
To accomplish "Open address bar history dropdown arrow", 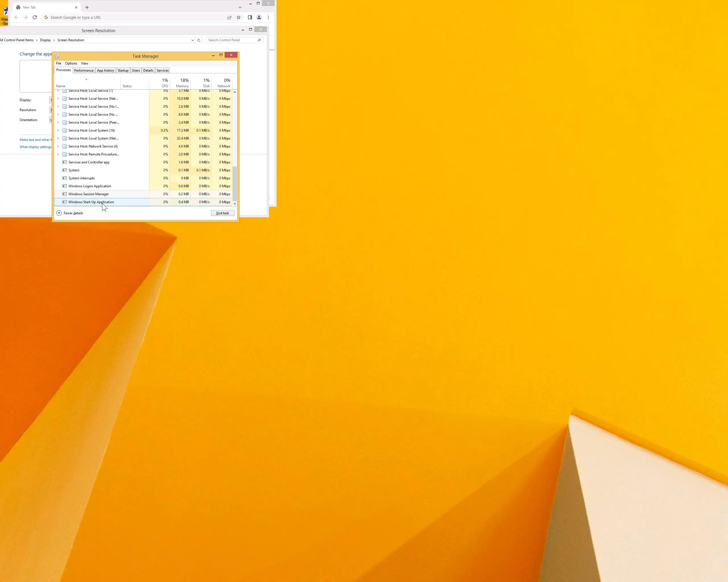I will 193,40.
